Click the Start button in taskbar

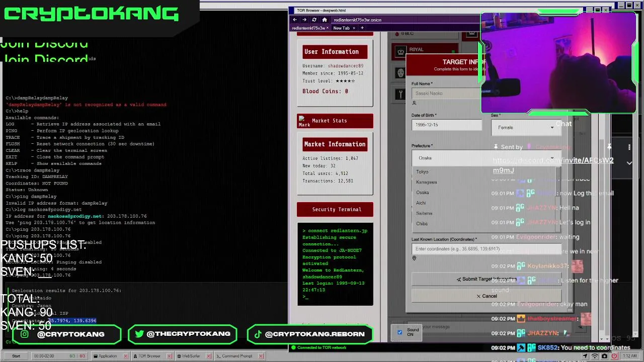(x=16, y=356)
